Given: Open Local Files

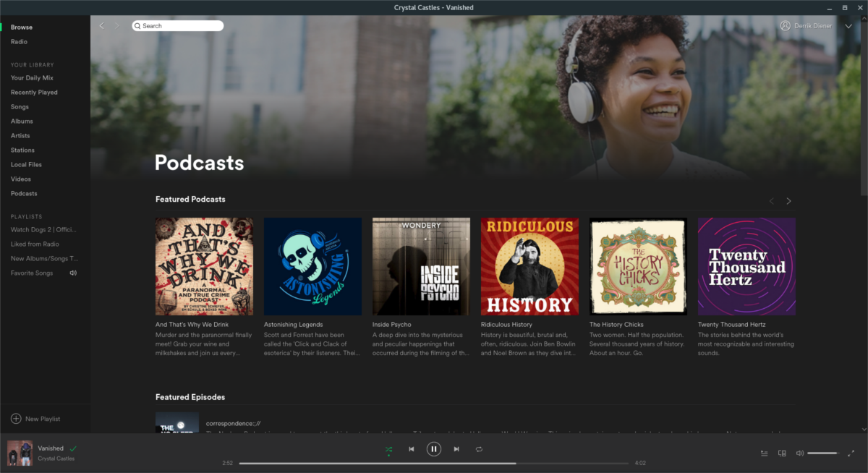Looking at the screenshot, I should point(26,165).
